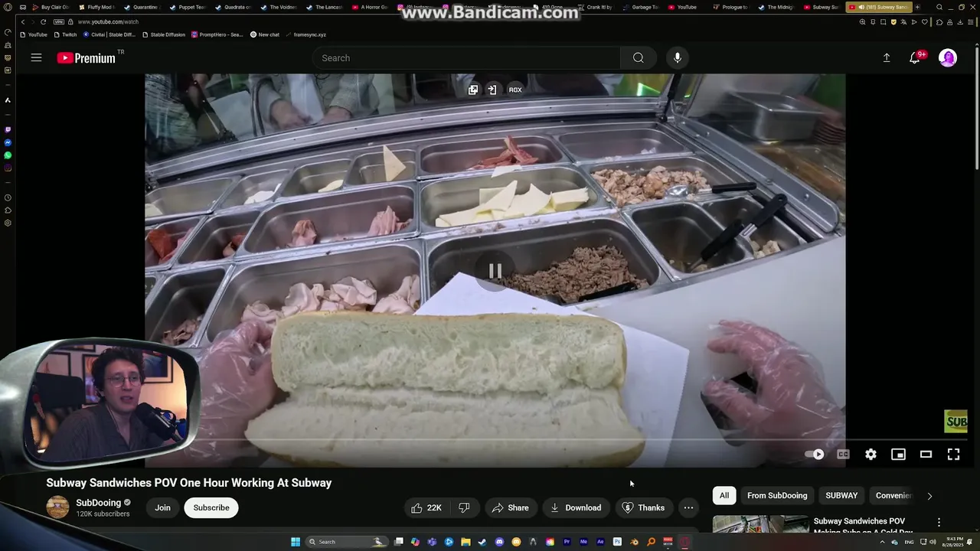This screenshot has width=980, height=551.
Task: Toggle the browser VPN badge
Action: [59, 22]
